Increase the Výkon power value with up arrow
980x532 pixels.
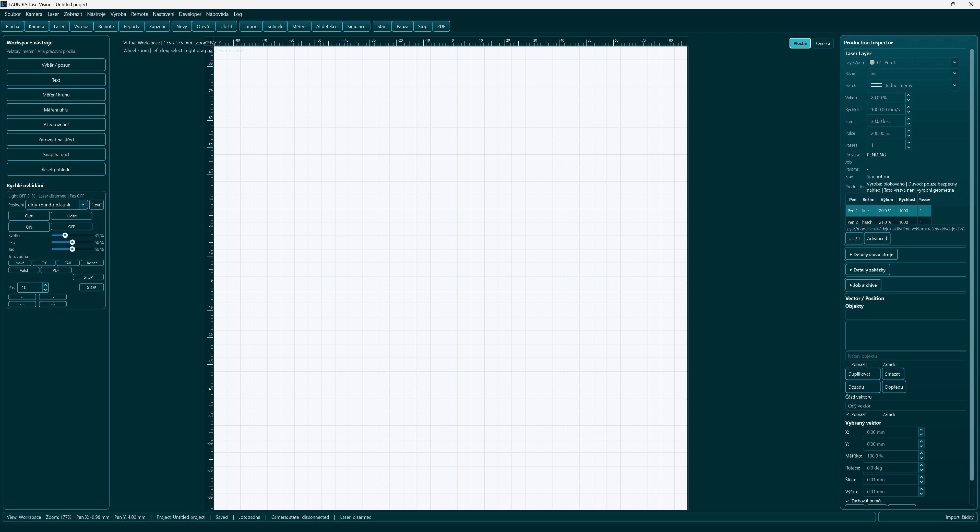pos(909,95)
